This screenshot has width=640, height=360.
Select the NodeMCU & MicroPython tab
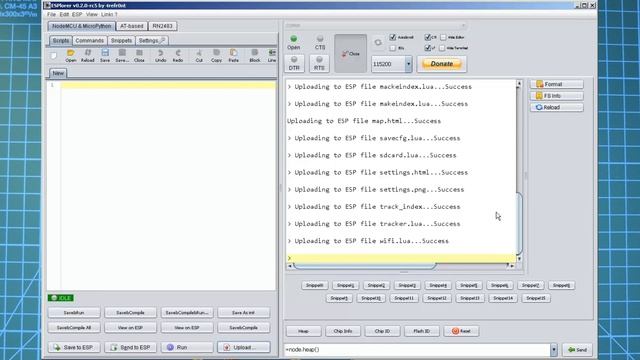click(x=82, y=26)
